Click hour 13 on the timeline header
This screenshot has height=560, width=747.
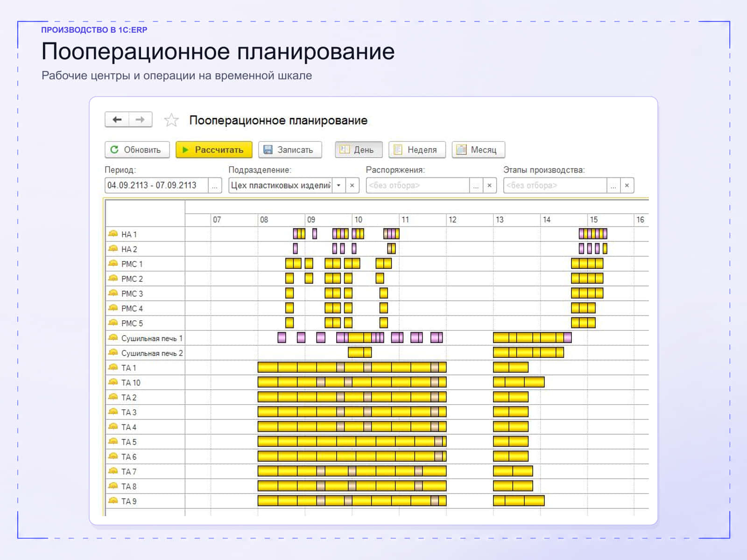point(500,219)
